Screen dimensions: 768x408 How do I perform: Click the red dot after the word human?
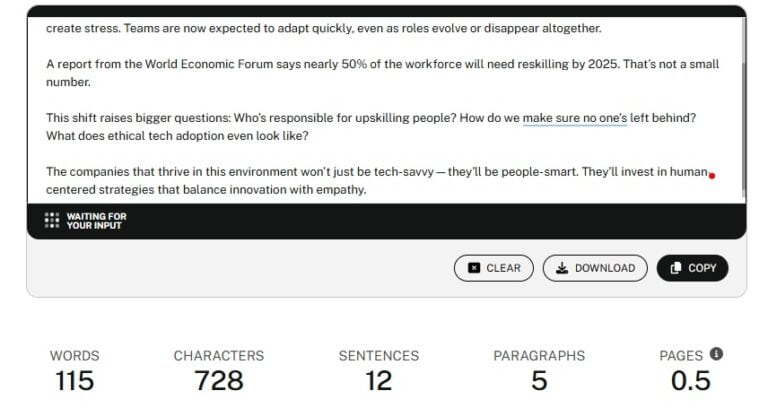pos(712,176)
